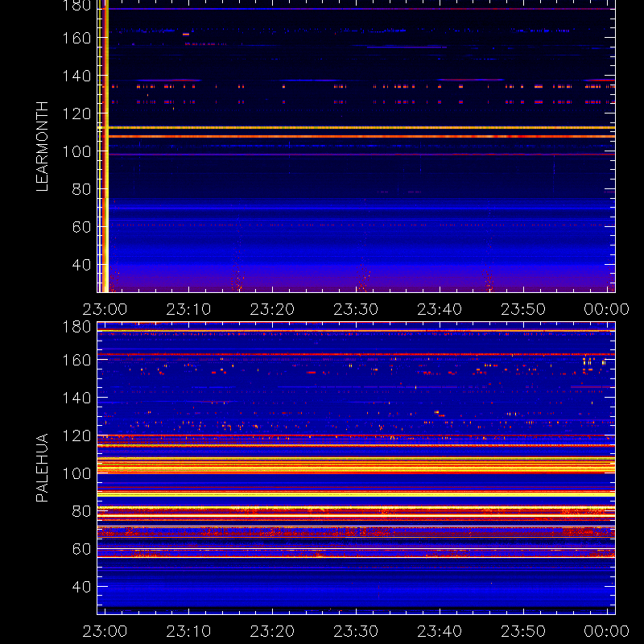Choose the 160 frequency label on Palehua axis
The width and height of the screenshot is (644, 644).
[x=76, y=360]
